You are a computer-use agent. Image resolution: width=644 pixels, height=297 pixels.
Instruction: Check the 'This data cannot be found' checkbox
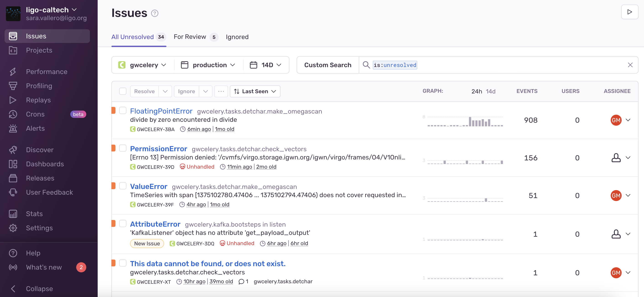pos(123,263)
